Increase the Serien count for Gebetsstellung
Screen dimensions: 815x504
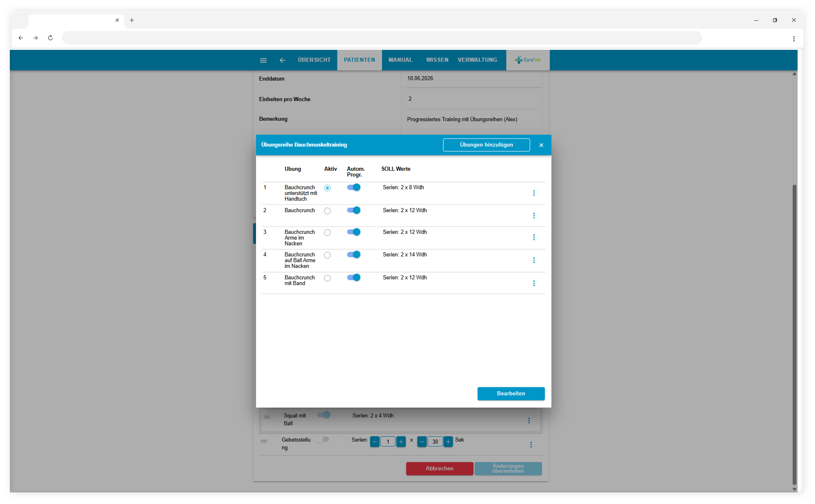tap(401, 442)
